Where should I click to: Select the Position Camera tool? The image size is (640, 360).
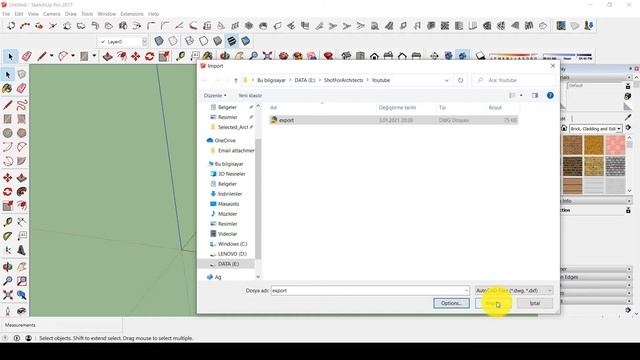click(x=7, y=311)
